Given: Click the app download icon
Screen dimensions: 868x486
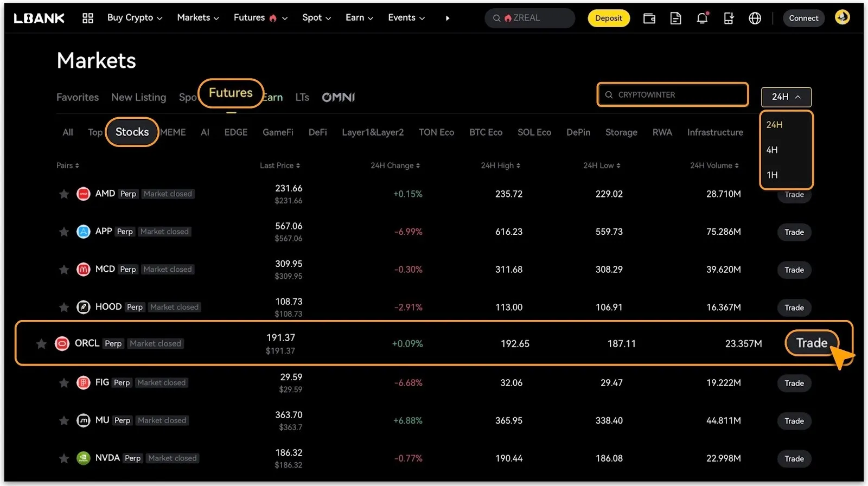Looking at the screenshot, I should pos(729,18).
